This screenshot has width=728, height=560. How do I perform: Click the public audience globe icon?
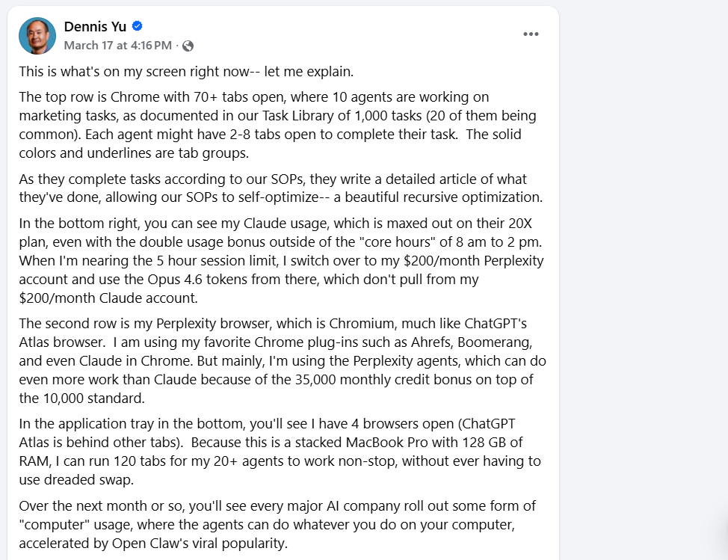pos(188,46)
